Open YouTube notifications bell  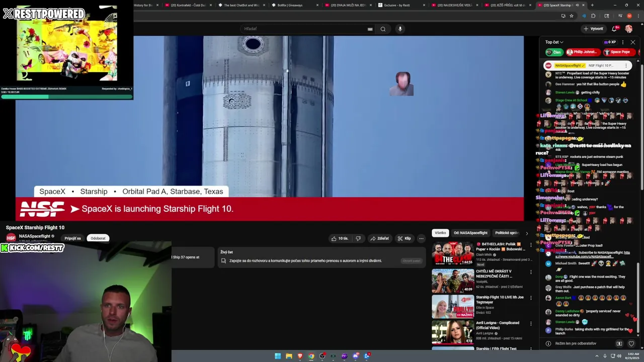click(614, 29)
